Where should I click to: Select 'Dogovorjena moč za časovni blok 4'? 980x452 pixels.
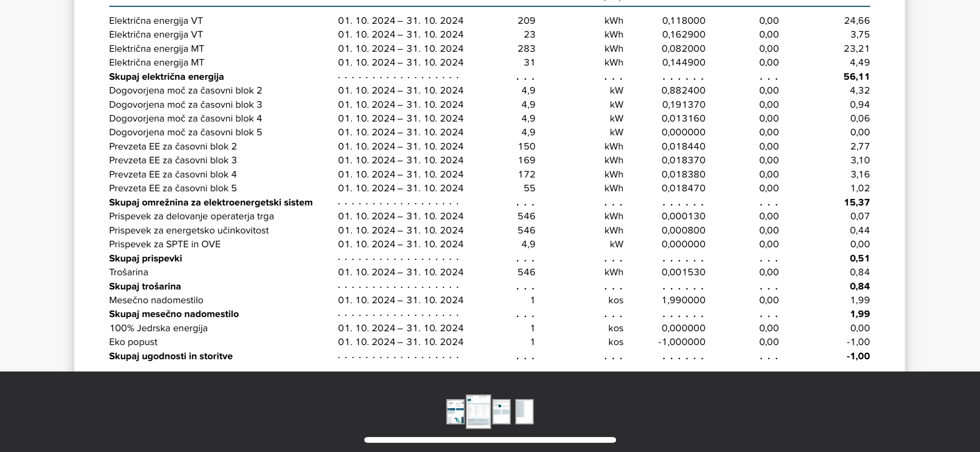coord(186,118)
